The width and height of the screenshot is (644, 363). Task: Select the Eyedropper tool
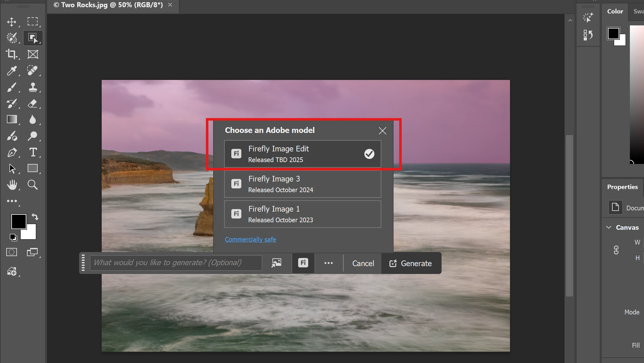coord(12,71)
